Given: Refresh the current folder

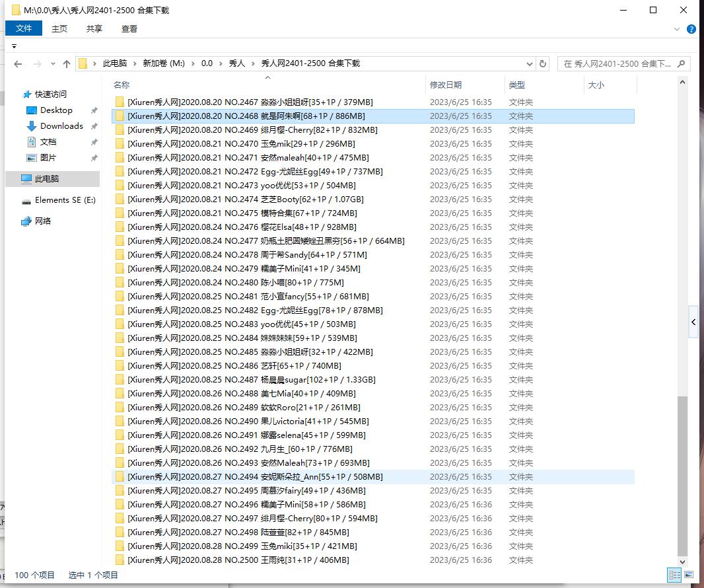Looking at the screenshot, I should 542,64.
